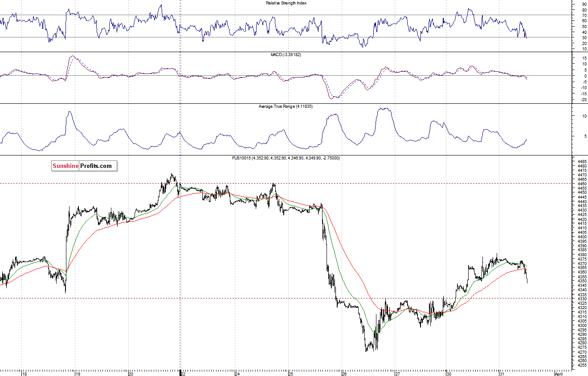Image resolution: width=588 pixels, height=376 pixels.
Task: Click the 15 value on MACD axis
Action: 584,58
